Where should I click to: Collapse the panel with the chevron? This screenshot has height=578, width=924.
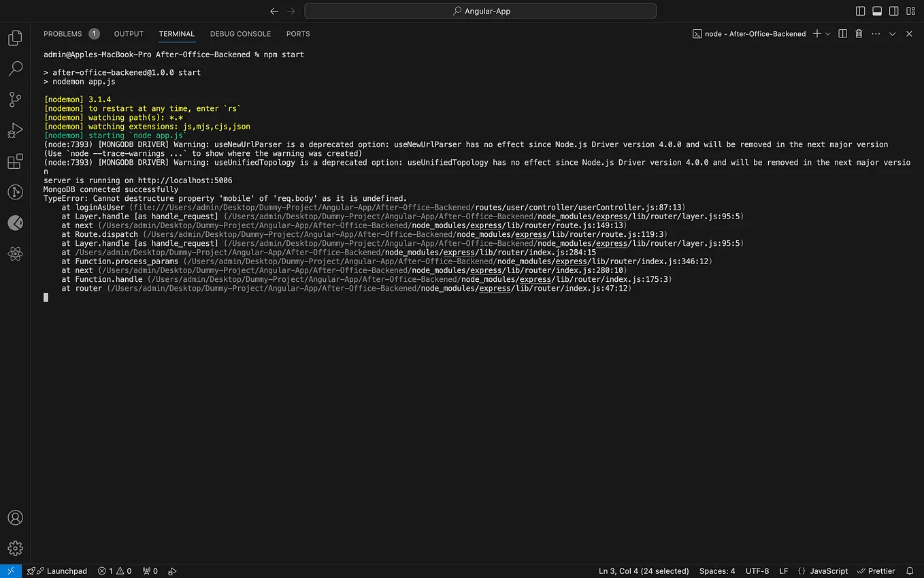(x=892, y=33)
